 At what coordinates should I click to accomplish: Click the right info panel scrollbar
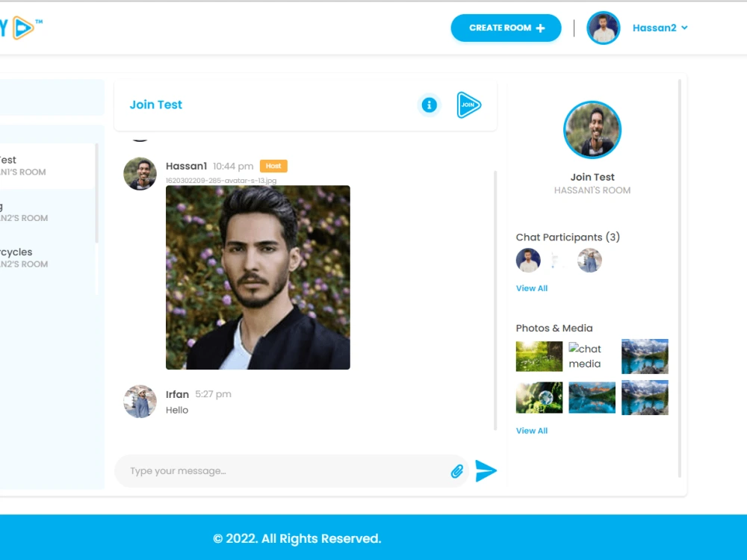679,279
